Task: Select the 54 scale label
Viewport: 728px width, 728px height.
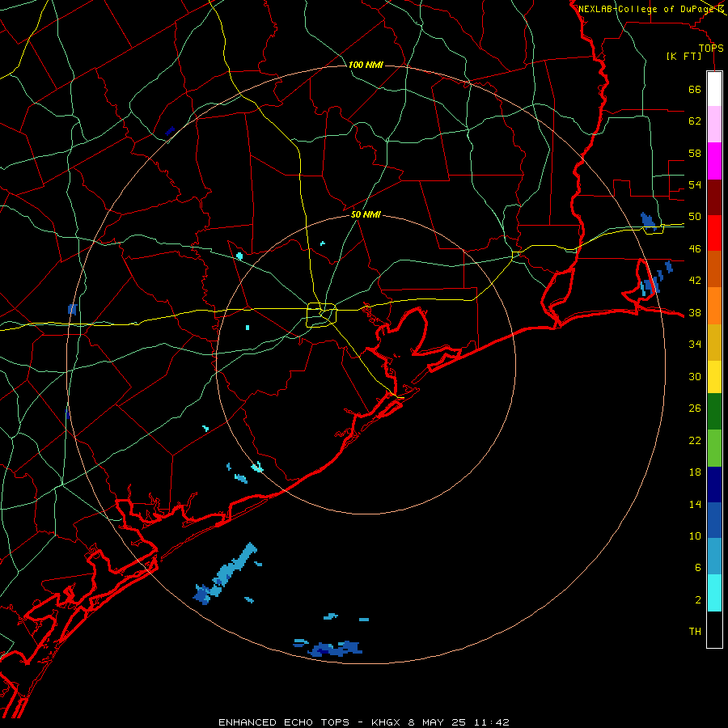Action: pyautogui.click(x=695, y=184)
